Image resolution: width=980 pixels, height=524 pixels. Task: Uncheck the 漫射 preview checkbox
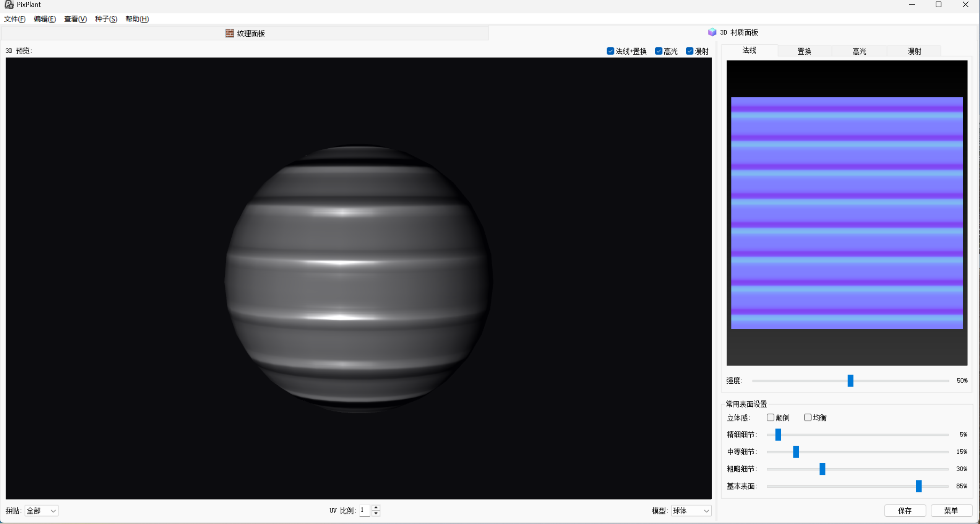[689, 51]
